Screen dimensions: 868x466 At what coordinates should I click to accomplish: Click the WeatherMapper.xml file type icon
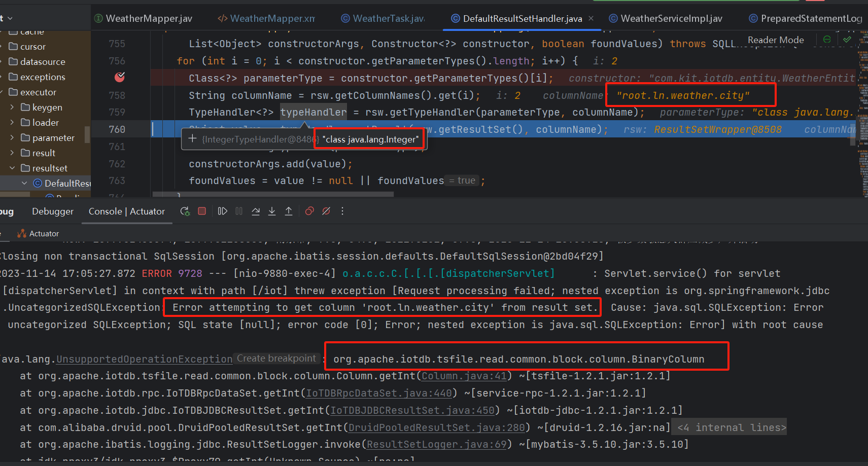[222, 18]
